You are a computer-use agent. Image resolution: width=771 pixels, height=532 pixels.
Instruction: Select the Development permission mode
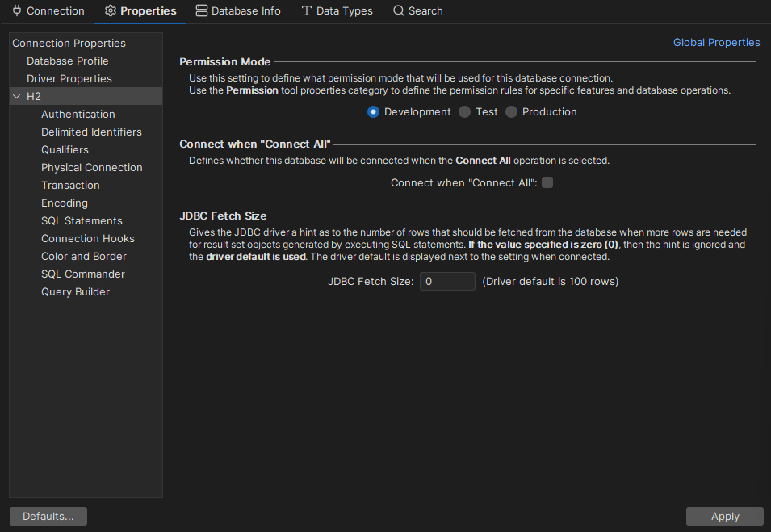tap(373, 111)
